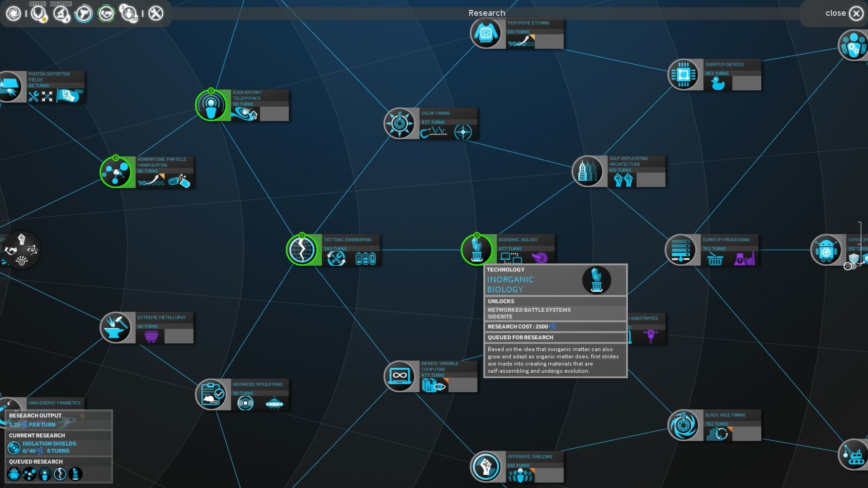Select the Extreme Metallurgy anvil icon
The height and width of the screenshot is (488, 868).
(x=117, y=327)
